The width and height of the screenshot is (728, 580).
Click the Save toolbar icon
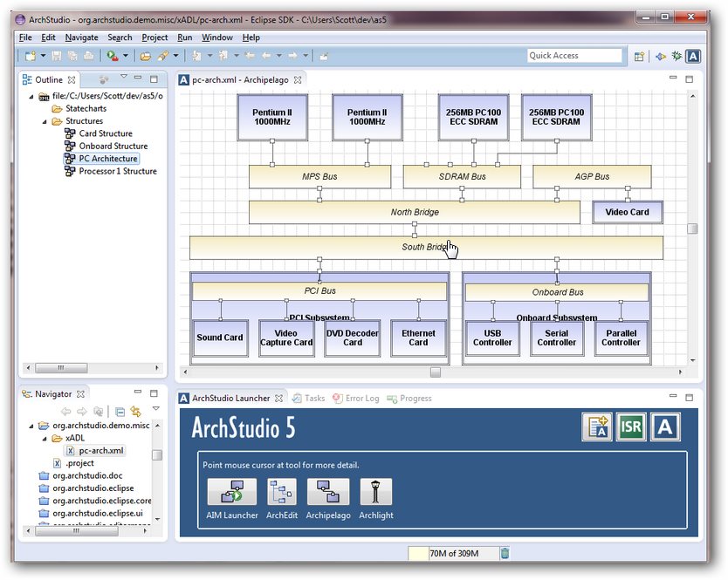[57, 56]
